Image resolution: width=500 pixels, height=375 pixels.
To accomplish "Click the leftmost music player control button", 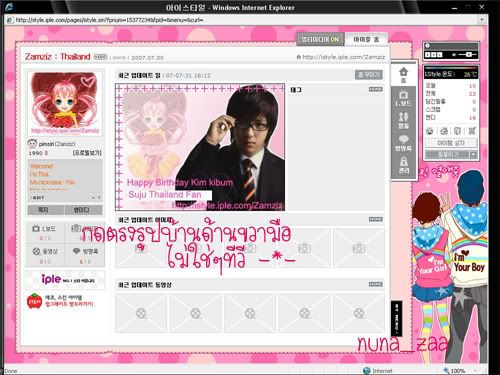I will [x=427, y=54].
